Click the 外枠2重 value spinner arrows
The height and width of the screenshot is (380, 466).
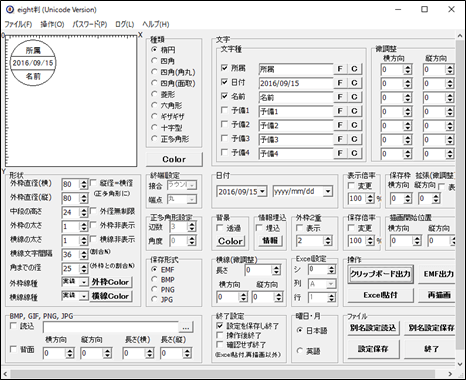328,240
